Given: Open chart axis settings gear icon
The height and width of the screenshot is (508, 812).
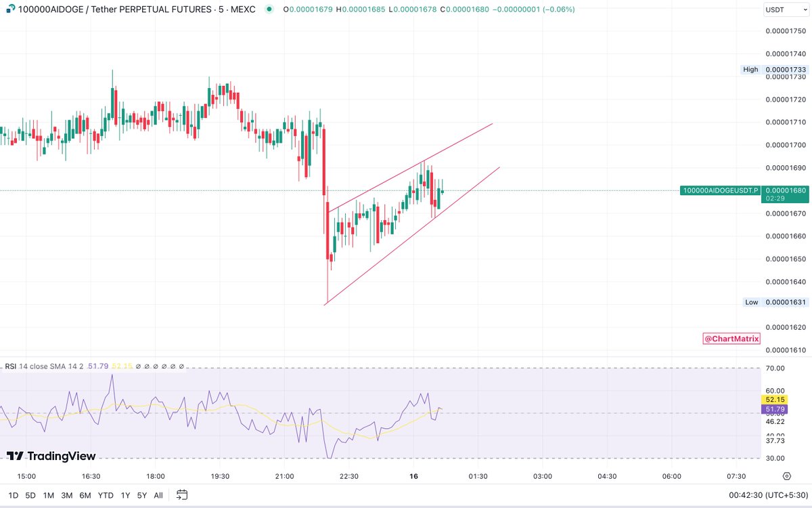Looking at the screenshot, I should pyautogui.click(x=786, y=476).
